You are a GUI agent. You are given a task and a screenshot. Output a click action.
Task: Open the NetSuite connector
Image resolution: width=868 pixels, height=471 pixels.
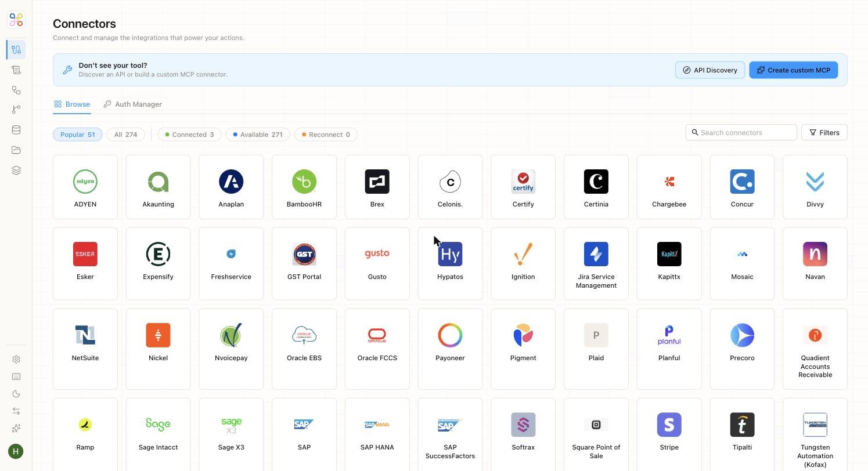click(85, 349)
